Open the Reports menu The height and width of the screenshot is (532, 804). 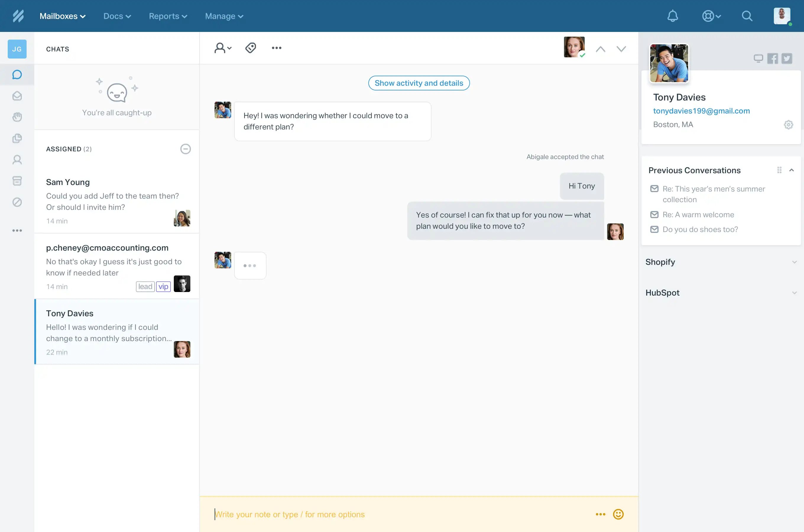click(x=168, y=16)
